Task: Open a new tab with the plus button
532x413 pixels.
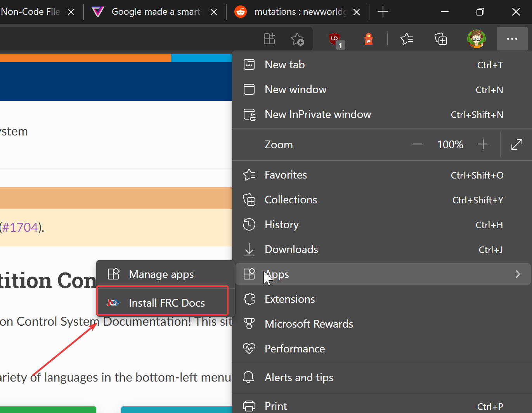Action: click(383, 12)
